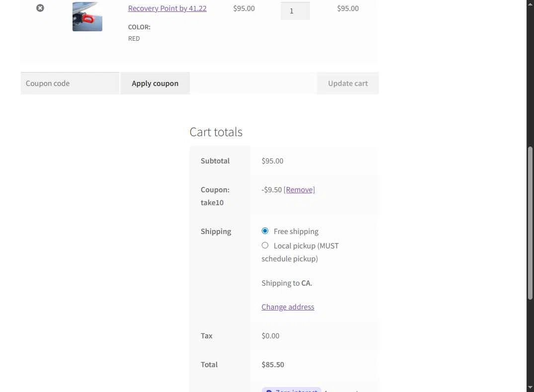The width and height of the screenshot is (534, 392).
Task: Click the page vertical scrollbar thumb
Action: point(530,223)
